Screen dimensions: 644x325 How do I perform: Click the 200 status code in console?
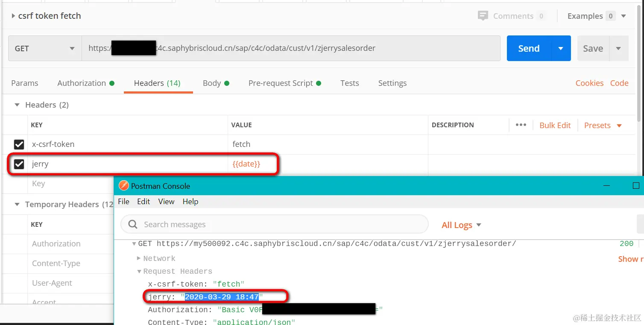click(626, 244)
